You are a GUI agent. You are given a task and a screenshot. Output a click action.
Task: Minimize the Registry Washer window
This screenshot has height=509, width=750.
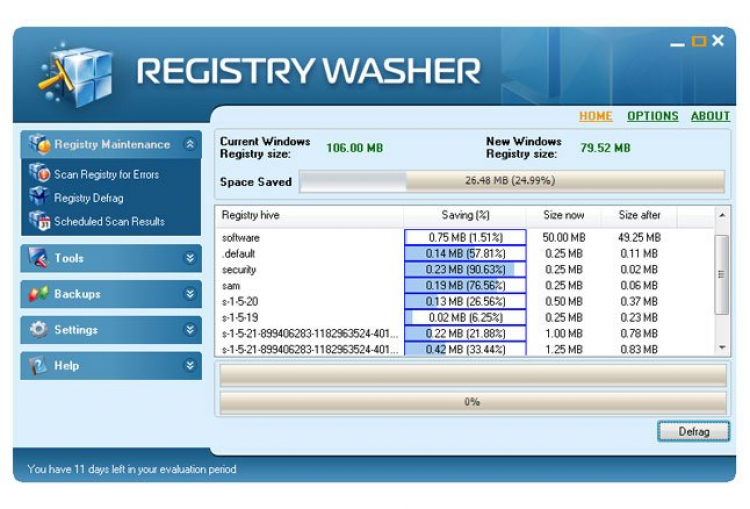point(677,44)
